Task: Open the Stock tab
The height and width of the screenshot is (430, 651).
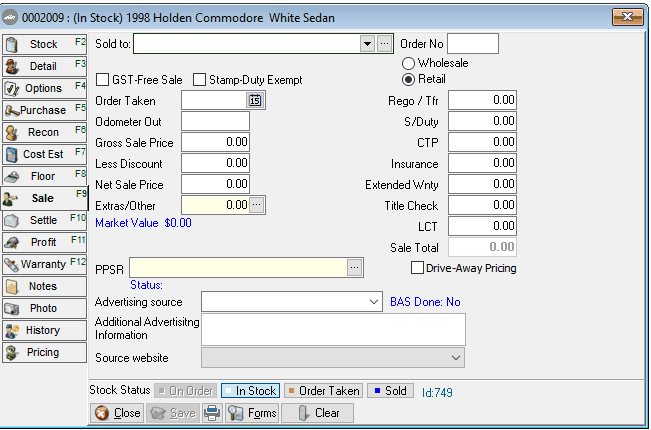Action: coord(44,44)
